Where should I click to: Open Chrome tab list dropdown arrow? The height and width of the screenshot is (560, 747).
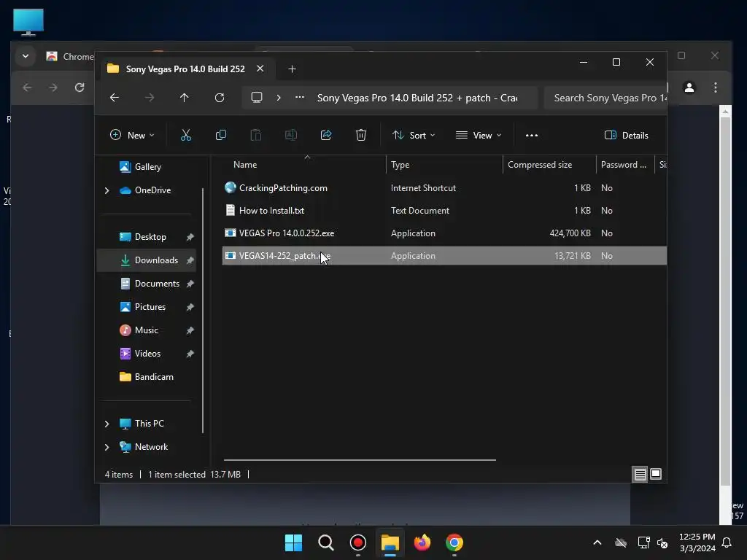(26, 56)
